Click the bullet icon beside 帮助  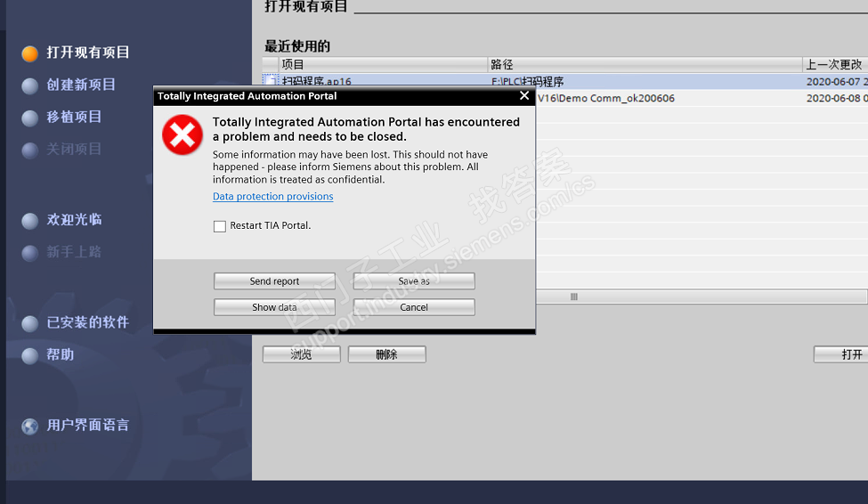click(x=30, y=355)
